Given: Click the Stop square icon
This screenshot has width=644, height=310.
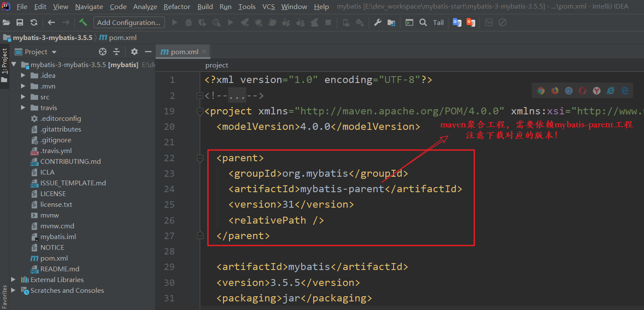Looking at the screenshot, I should [328, 22].
